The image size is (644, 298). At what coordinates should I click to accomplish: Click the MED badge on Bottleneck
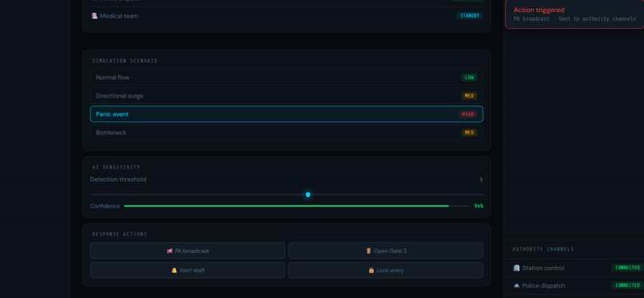coord(470,133)
